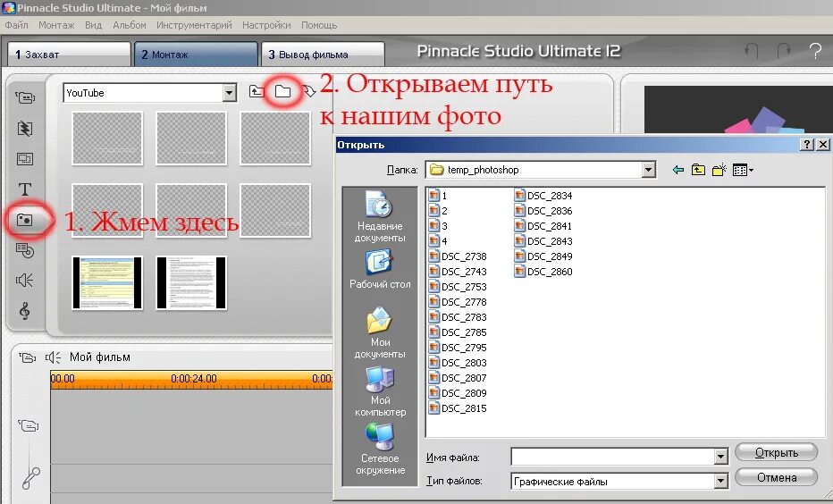Open the disc menus album icon
The height and width of the screenshot is (504, 833).
[25, 250]
